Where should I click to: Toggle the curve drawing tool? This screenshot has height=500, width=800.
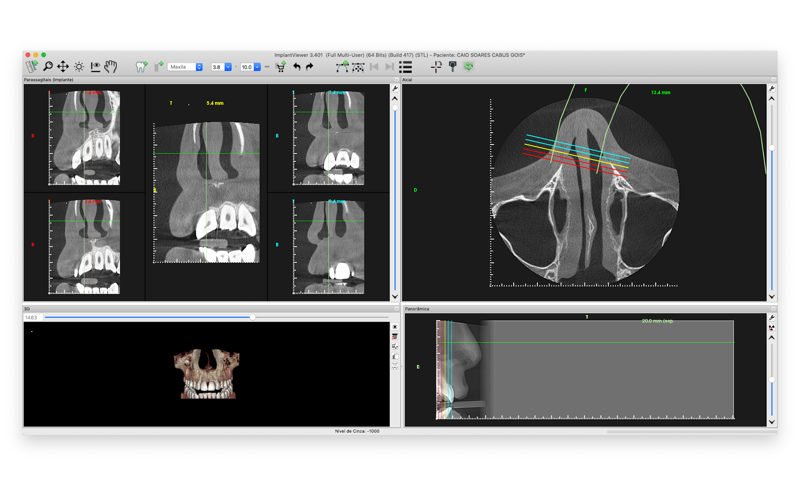342,67
